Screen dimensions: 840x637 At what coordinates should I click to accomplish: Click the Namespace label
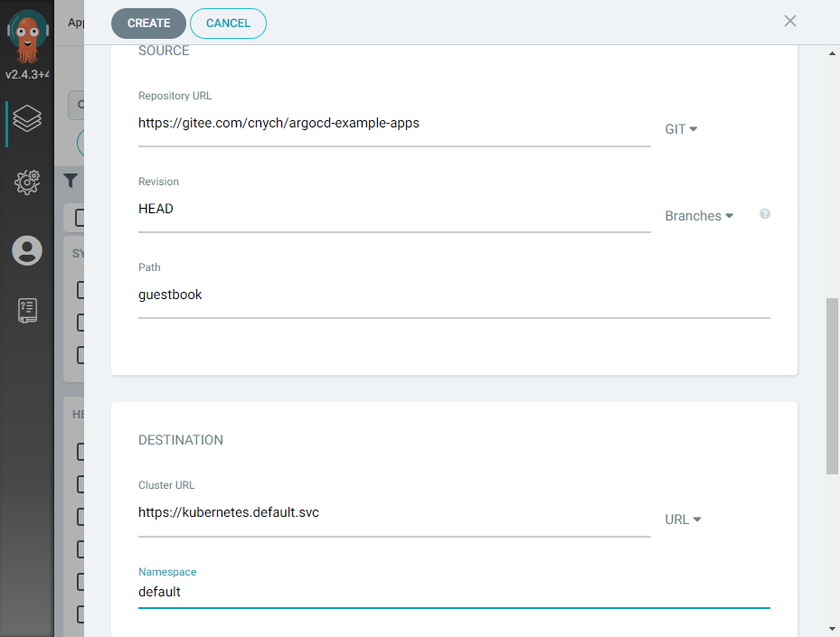167,572
